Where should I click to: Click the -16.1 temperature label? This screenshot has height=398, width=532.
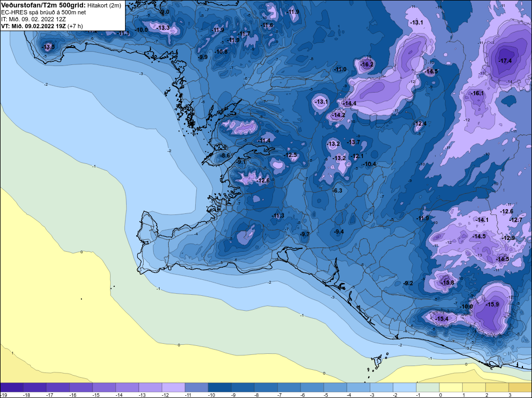477,93
